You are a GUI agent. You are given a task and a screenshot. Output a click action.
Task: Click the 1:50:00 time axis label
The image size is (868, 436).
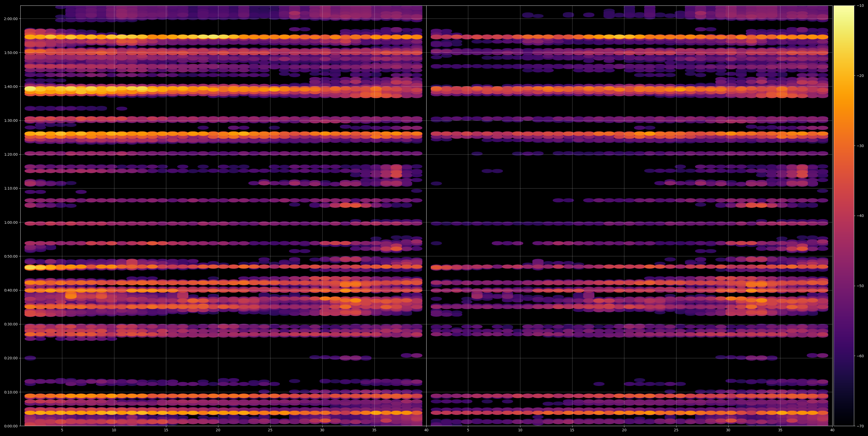11,53
